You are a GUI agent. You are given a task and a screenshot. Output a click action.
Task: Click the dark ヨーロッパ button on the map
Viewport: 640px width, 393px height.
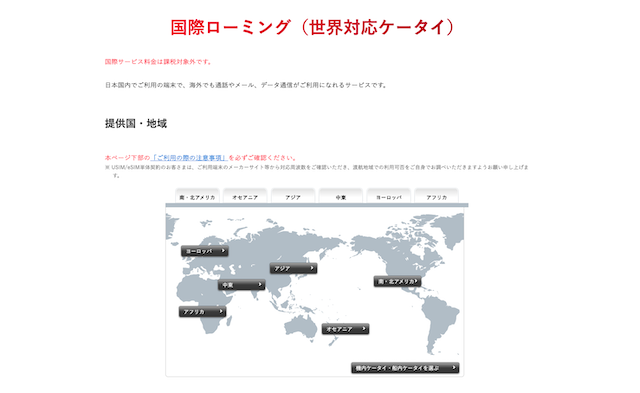click(204, 251)
